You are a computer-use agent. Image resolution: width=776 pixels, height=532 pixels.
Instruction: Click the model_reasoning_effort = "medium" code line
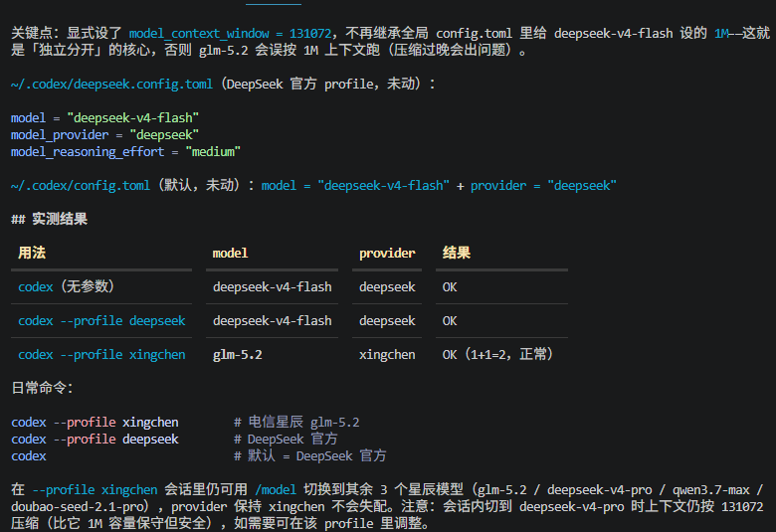click(x=125, y=152)
